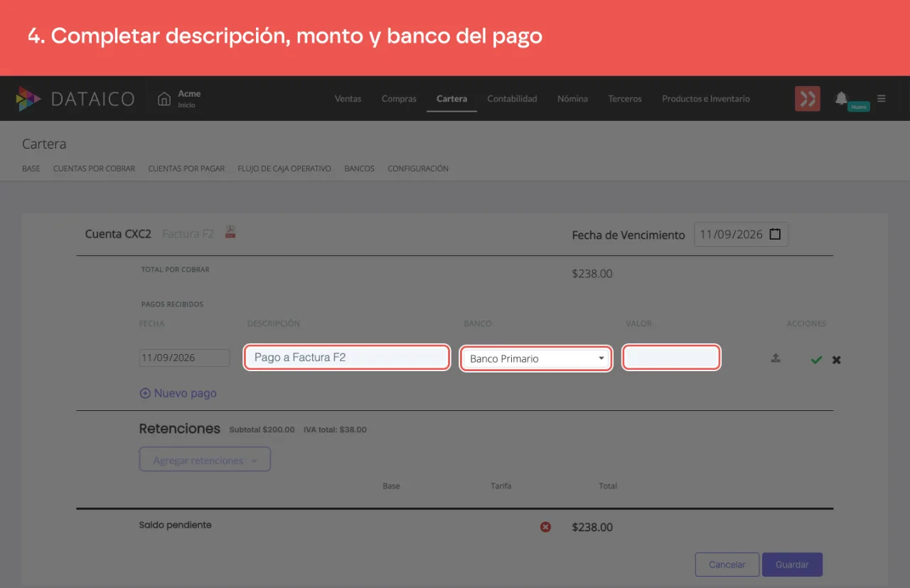Open Acme home icon
Image resolution: width=910 pixels, height=588 pixels.
tap(164, 99)
